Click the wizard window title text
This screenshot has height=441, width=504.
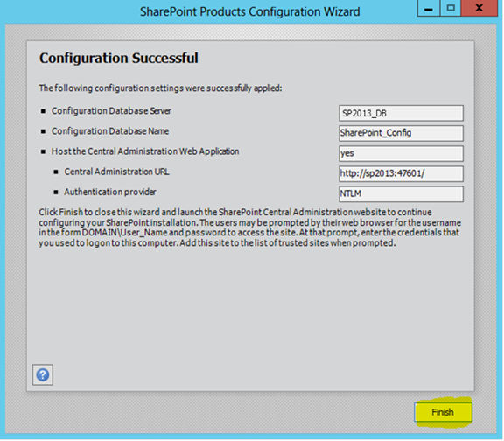pos(249,12)
